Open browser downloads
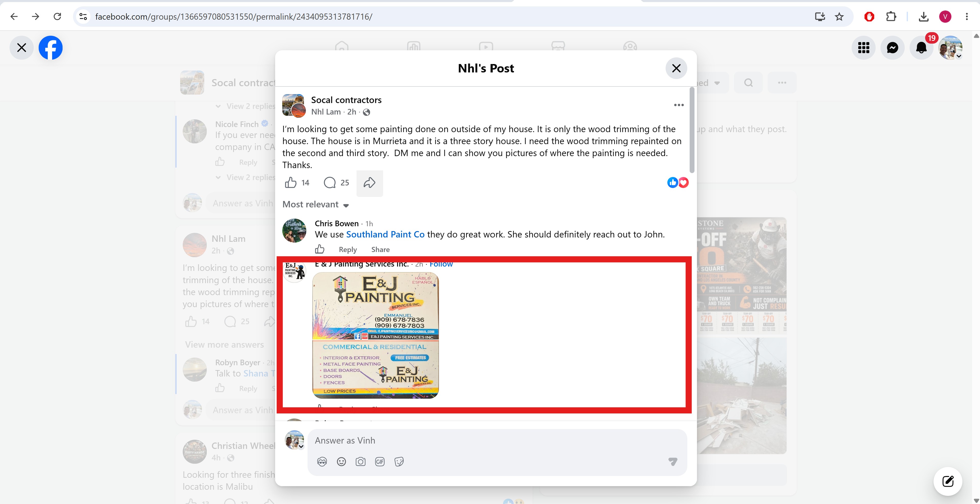The height and width of the screenshot is (504, 980). [923, 17]
